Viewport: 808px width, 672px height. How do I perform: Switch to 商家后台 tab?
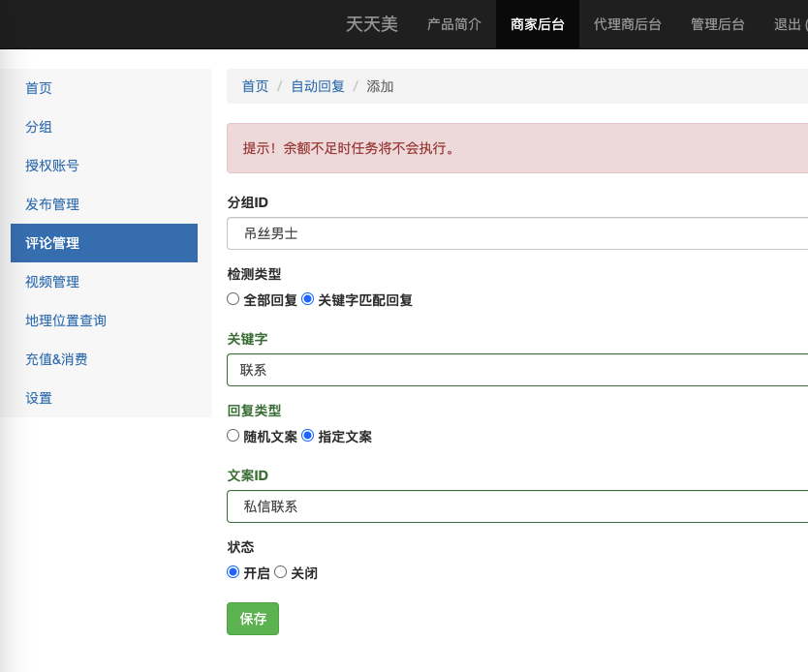click(x=538, y=24)
